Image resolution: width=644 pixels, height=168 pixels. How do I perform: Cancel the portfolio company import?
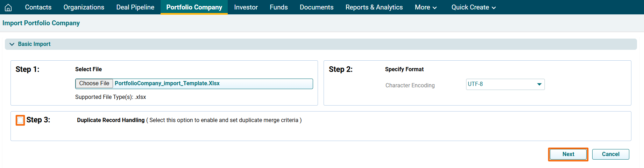point(610,154)
